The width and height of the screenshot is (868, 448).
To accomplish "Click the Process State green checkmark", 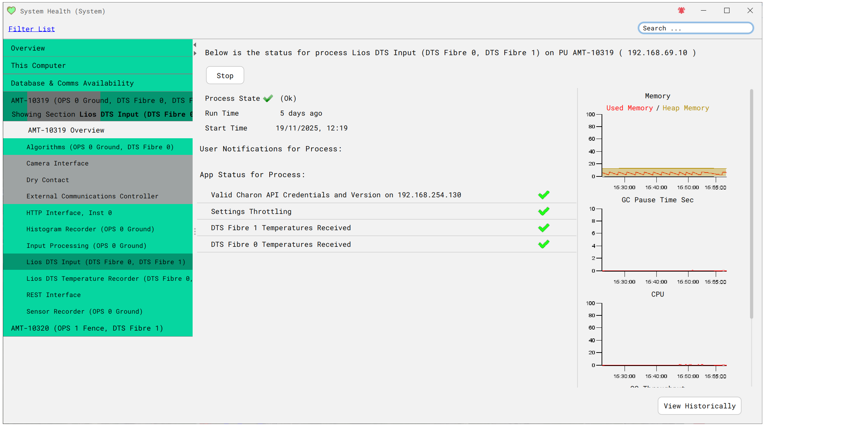I will click(268, 98).
